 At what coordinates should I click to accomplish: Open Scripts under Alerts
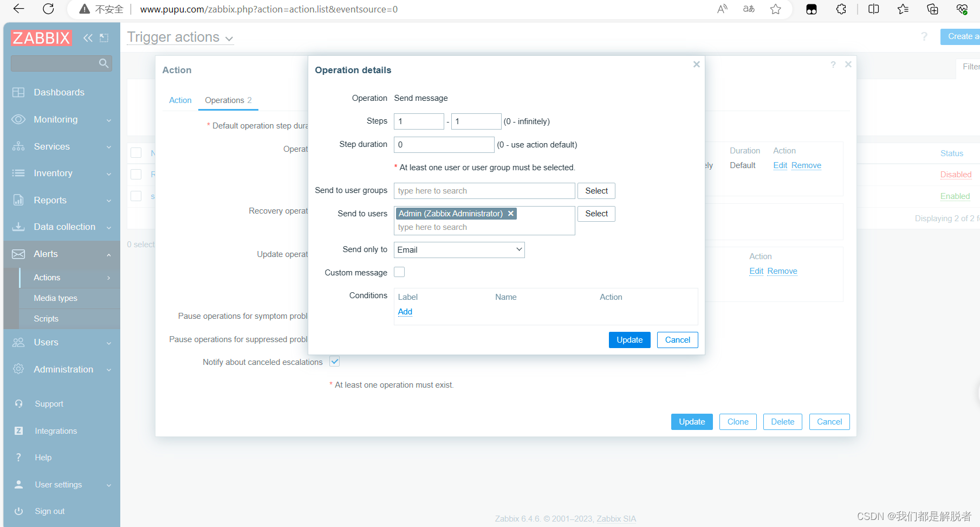click(69, 319)
